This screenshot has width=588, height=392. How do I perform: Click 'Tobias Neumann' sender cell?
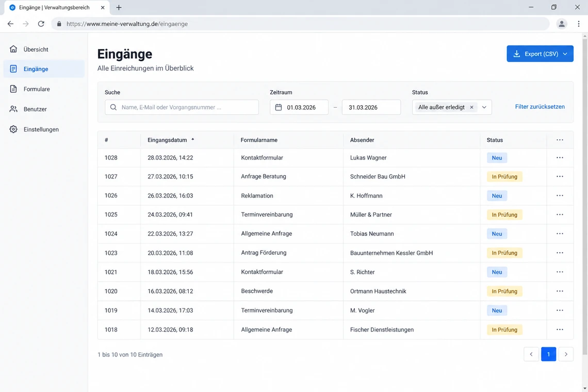pyautogui.click(x=371, y=233)
